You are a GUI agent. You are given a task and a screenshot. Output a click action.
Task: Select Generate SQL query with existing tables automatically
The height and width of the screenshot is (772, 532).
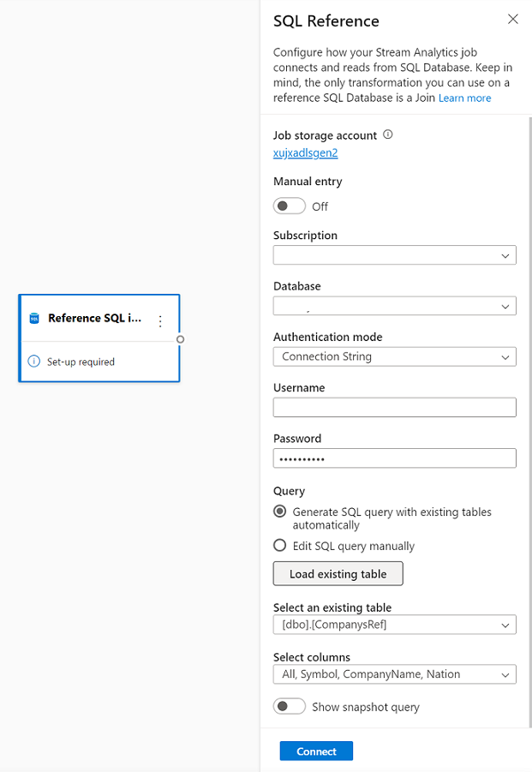point(279,512)
